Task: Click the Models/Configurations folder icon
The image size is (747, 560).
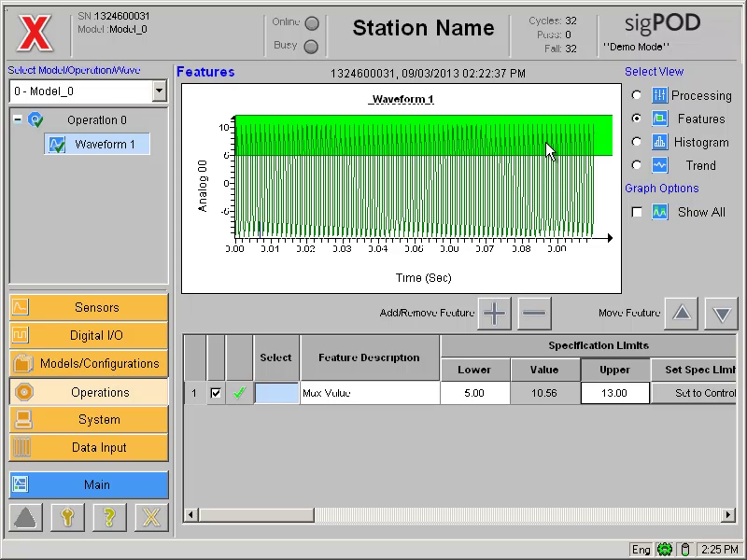Action: pyautogui.click(x=23, y=363)
